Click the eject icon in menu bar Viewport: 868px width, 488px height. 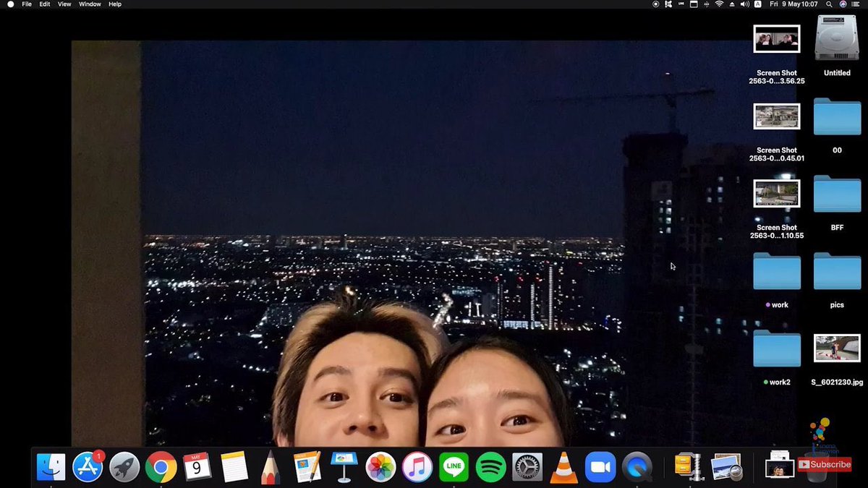(x=732, y=4)
